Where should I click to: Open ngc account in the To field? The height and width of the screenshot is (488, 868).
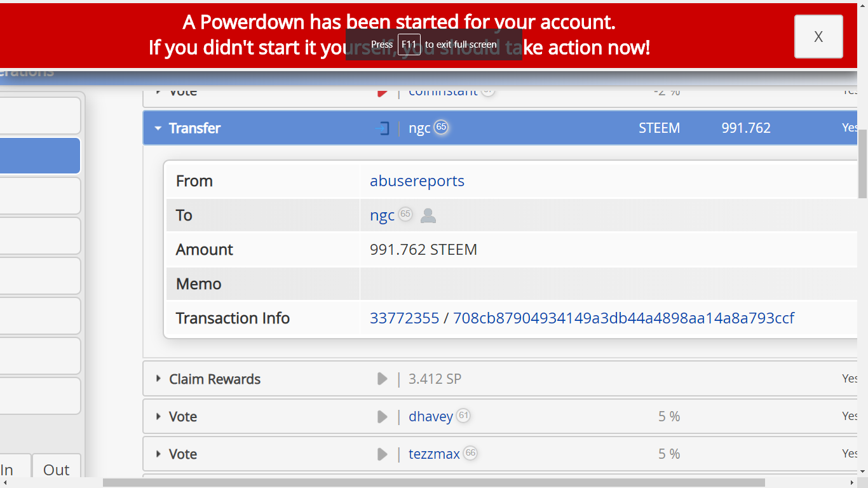[382, 215]
